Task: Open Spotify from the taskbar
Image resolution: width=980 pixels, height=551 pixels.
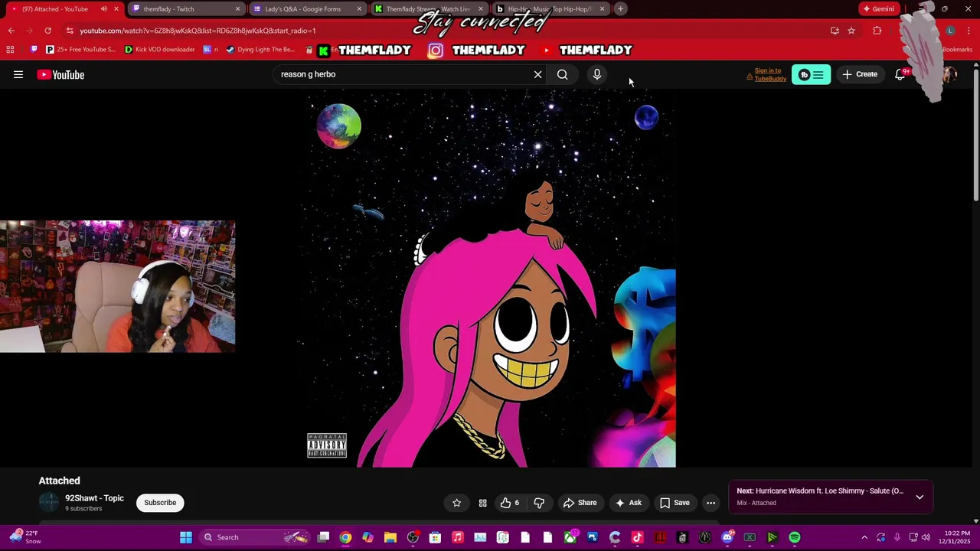Action: pos(795,537)
